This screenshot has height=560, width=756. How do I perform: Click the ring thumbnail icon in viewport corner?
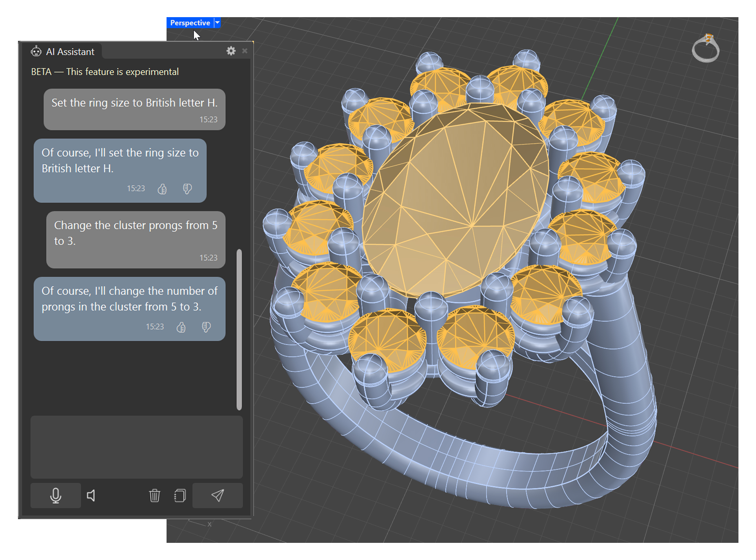pyautogui.click(x=706, y=49)
